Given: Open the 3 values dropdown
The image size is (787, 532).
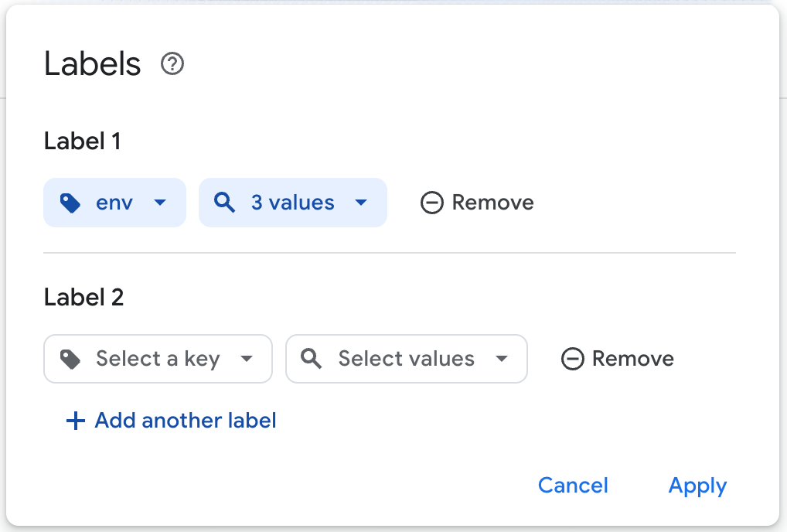Looking at the screenshot, I should pos(361,203).
